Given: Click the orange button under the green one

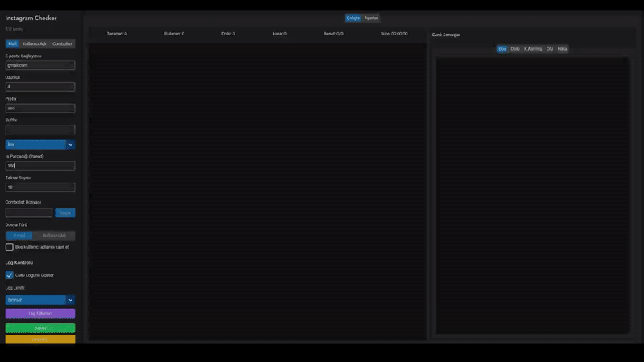Looking at the screenshot, I should click(x=40, y=339).
